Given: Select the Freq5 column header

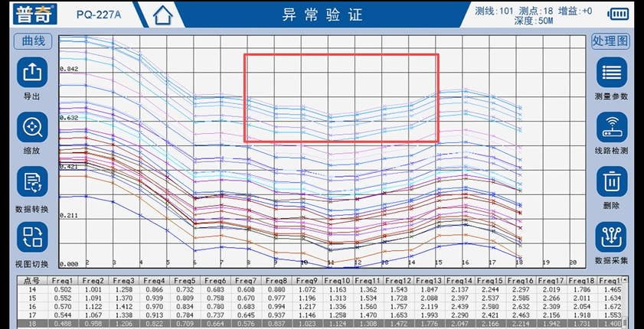Looking at the screenshot, I should tap(185, 281).
